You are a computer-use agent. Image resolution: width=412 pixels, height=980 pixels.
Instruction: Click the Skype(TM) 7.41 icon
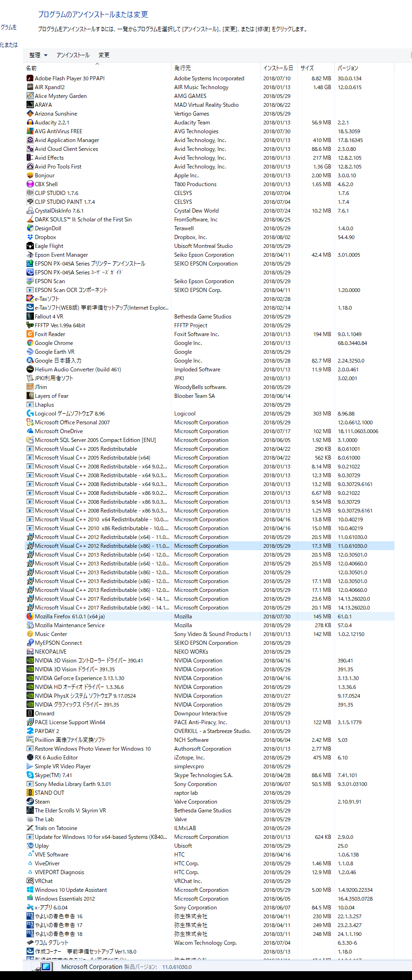(30, 775)
